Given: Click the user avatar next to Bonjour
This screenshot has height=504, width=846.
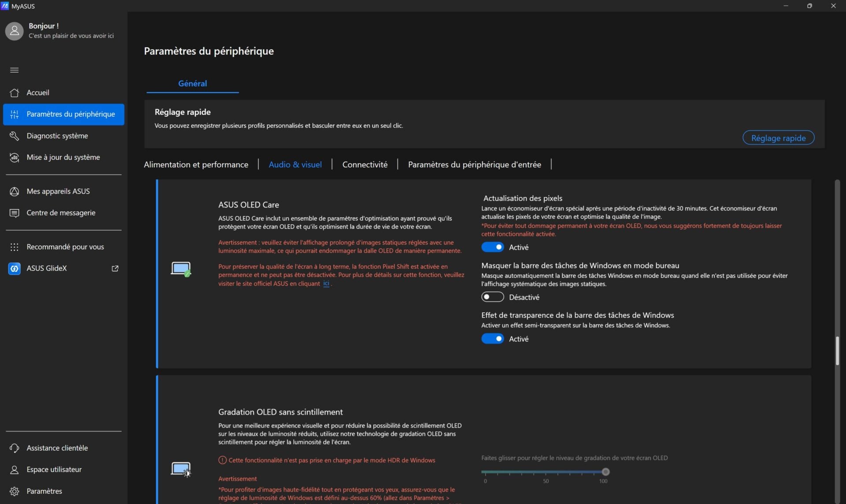Looking at the screenshot, I should click(x=14, y=31).
